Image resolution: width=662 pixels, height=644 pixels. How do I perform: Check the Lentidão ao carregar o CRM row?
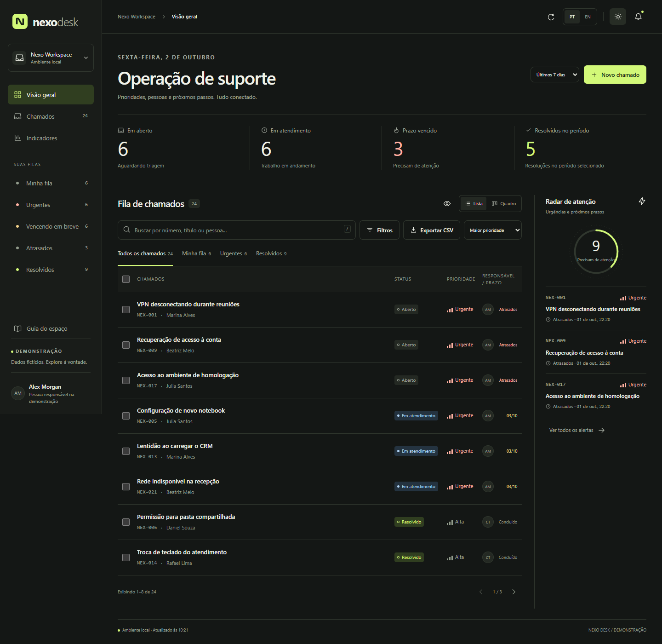coord(126,451)
